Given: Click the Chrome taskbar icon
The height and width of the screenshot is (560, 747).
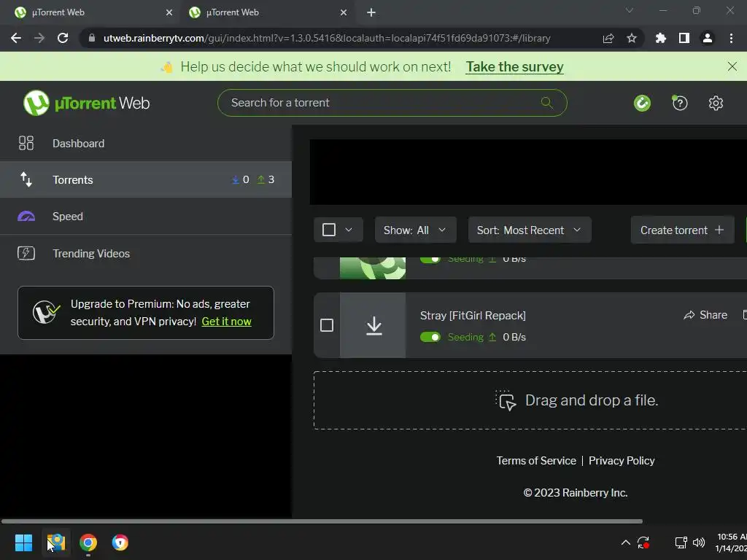Looking at the screenshot, I should click(88, 542).
